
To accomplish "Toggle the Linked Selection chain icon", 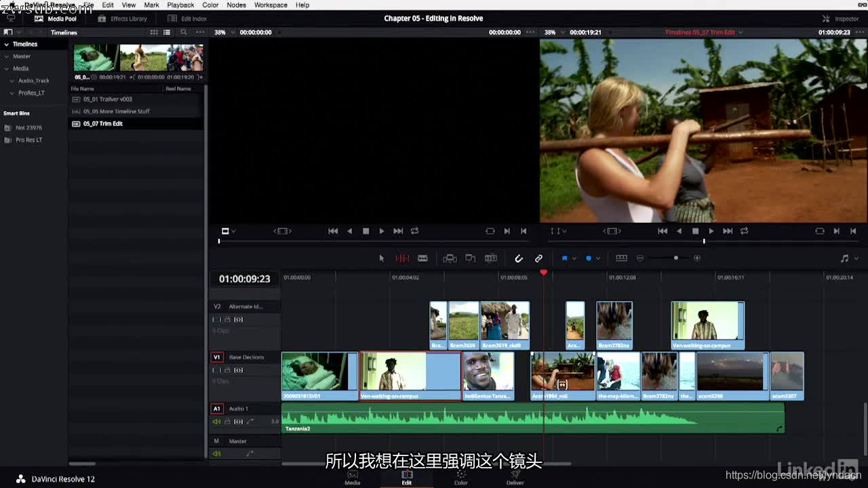I will tap(538, 258).
